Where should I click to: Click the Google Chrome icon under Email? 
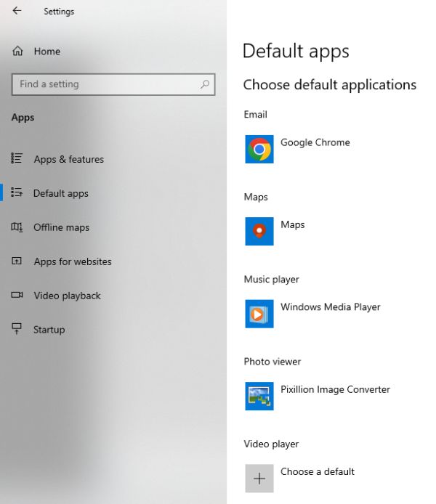tap(259, 150)
